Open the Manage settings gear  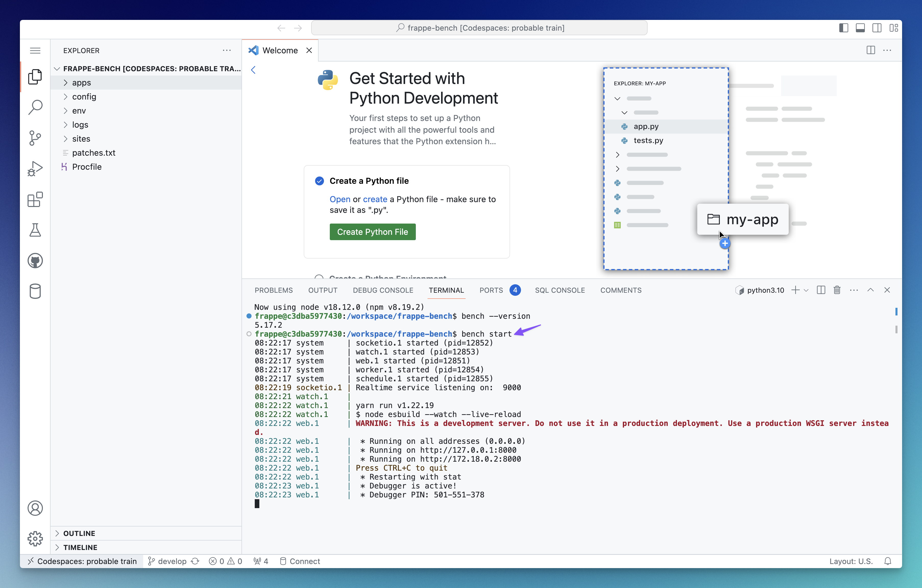[x=35, y=538]
